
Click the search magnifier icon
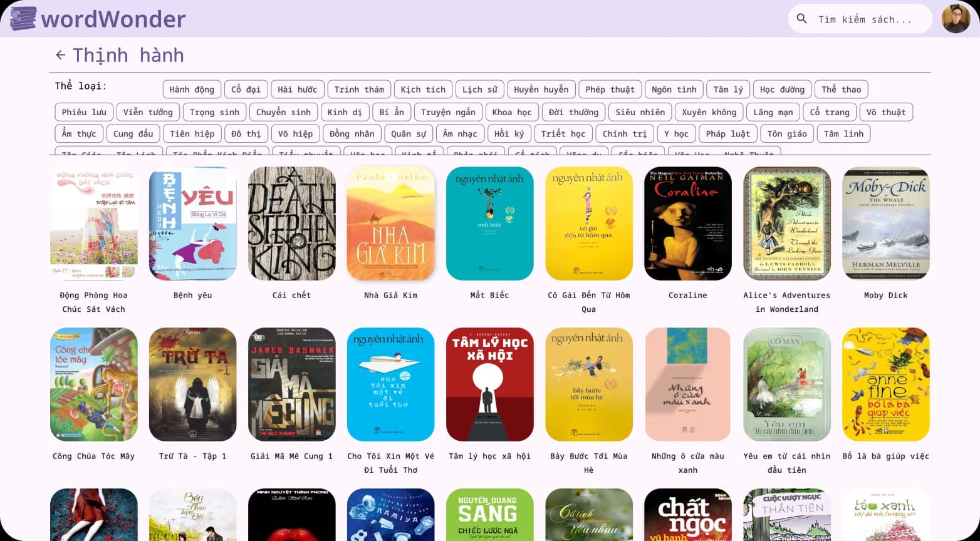801,19
